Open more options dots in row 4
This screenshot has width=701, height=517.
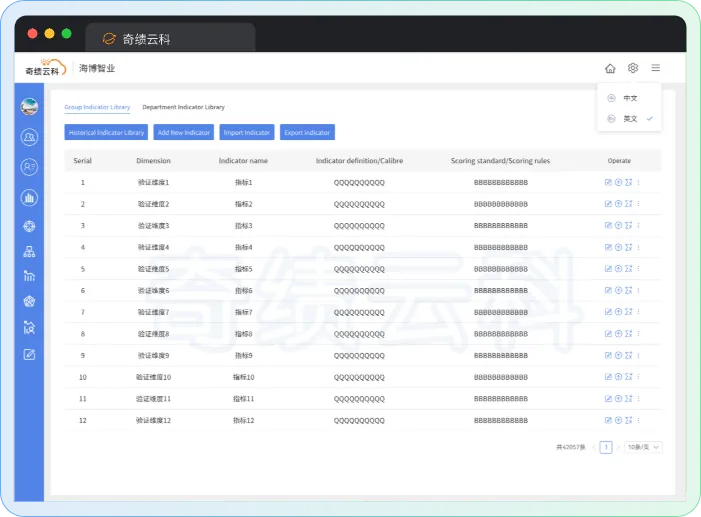coord(638,247)
